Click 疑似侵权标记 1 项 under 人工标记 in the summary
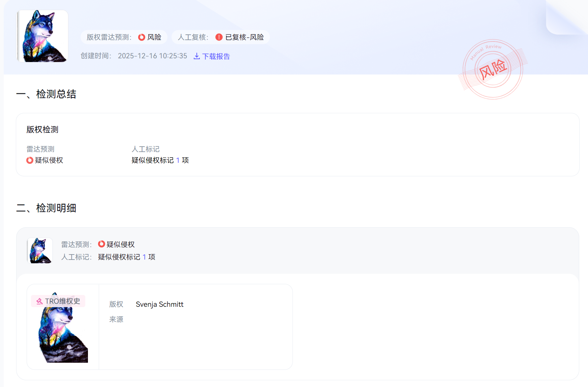This screenshot has width=588, height=387. pyautogui.click(x=160, y=160)
